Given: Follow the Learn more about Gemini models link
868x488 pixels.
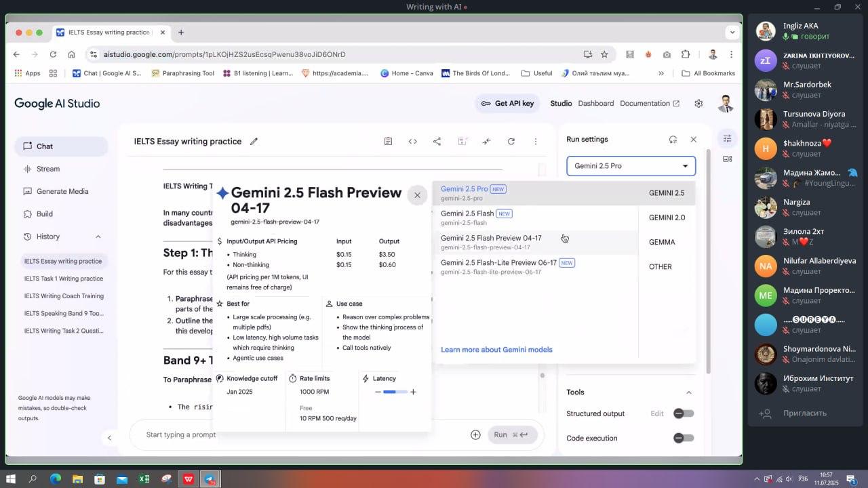Looking at the screenshot, I should pyautogui.click(x=496, y=350).
